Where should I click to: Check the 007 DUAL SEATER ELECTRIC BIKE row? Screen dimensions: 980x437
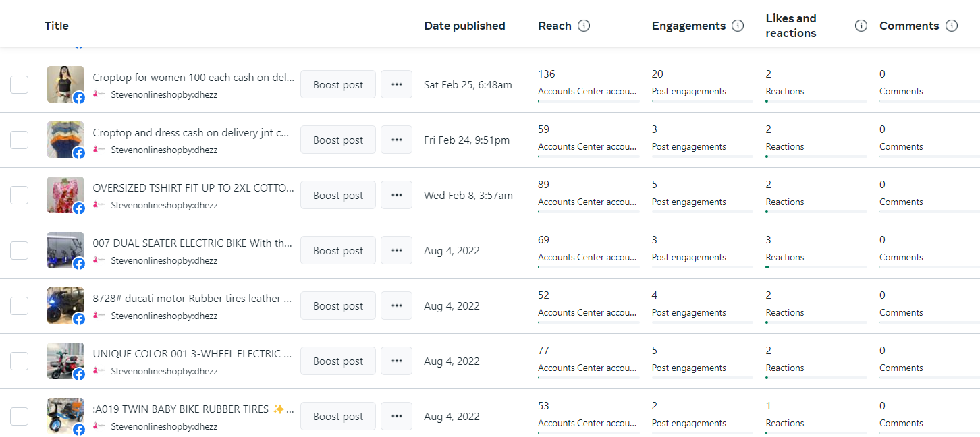click(x=20, y=250)
